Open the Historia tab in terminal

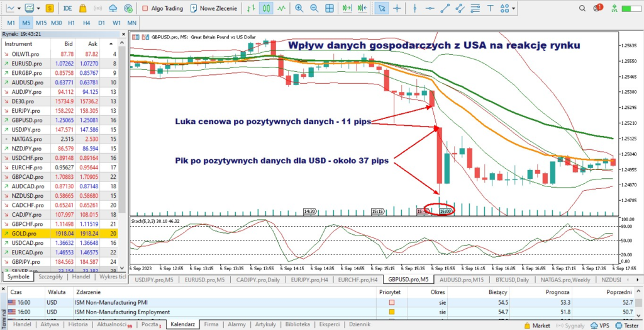[x=78, y=324]
